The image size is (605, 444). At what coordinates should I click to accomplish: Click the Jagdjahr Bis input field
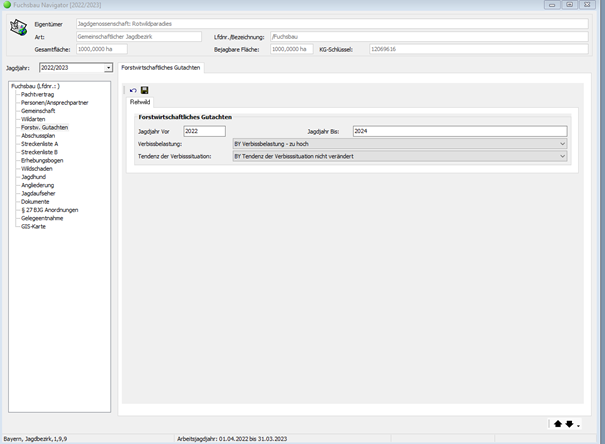pos(458,131)
